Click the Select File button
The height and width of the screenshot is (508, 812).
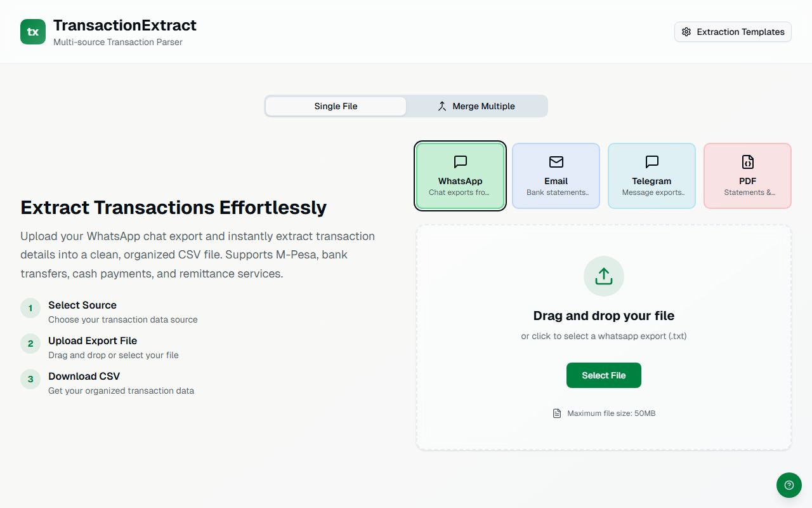(x=603, y=375)
